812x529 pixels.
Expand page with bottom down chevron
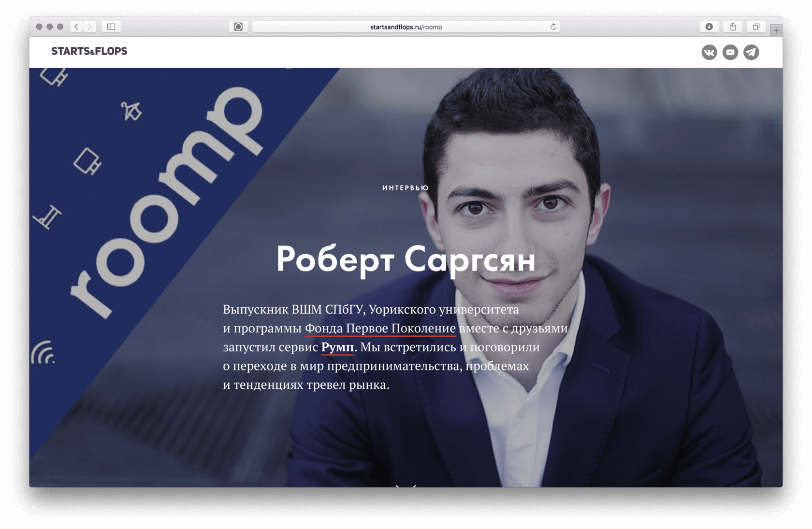coord(406,485)
